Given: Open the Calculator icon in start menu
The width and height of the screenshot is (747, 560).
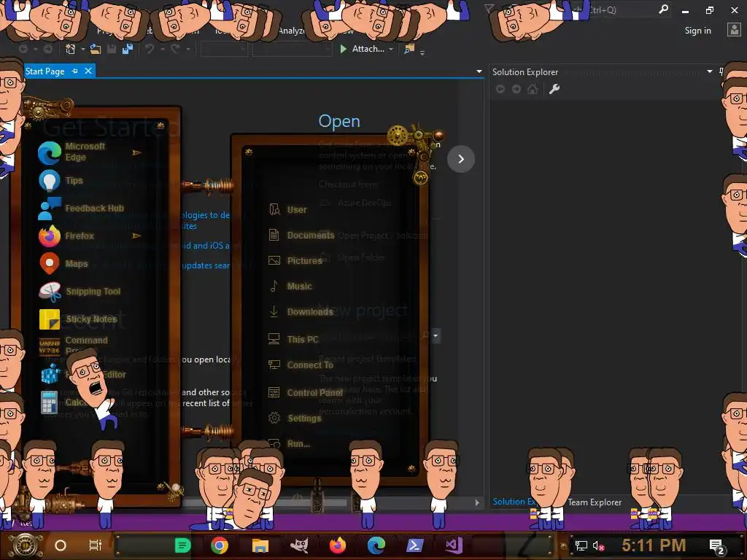Looking at the screenshot, I should (x=50, y=402).
